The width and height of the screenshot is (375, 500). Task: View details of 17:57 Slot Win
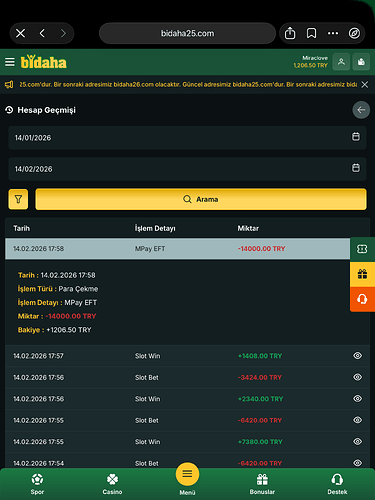(x=357, y=356)
